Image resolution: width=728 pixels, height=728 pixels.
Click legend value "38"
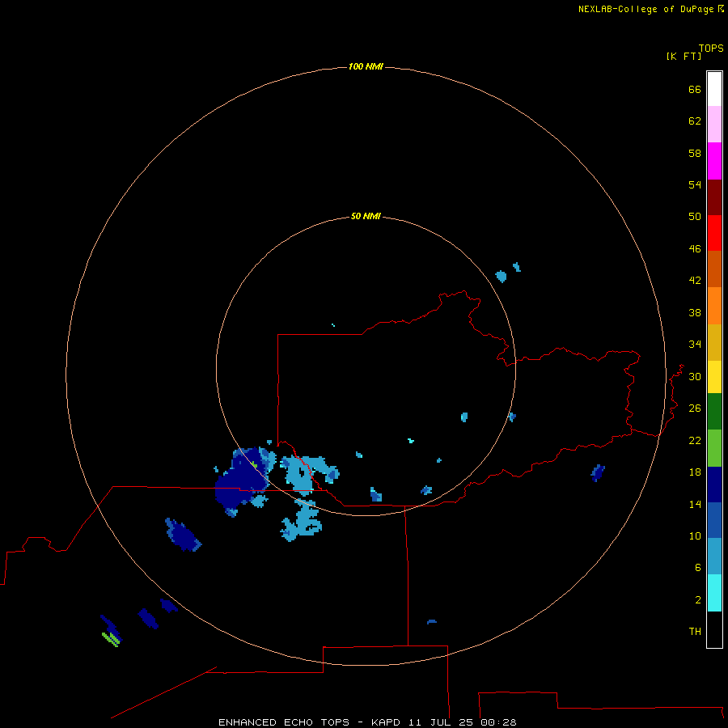click(695, 313)
